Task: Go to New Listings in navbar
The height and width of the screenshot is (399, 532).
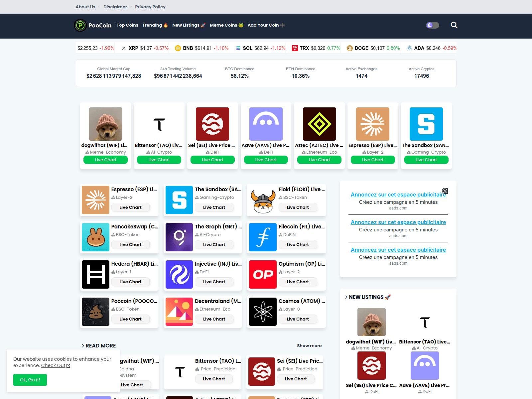Action: [189, 25]
